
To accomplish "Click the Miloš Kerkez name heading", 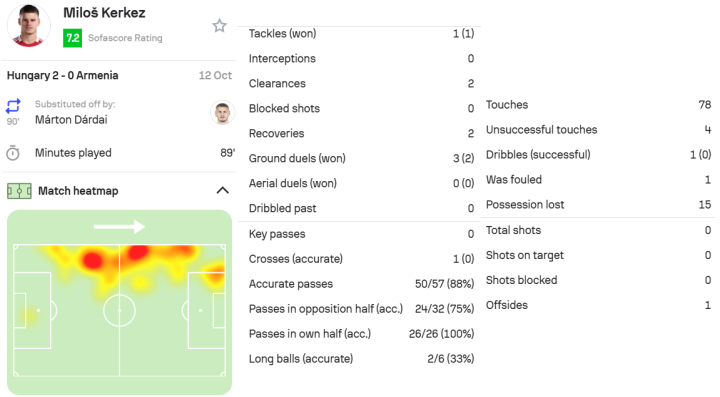I will pyautogui.click(x=104, y=13).
